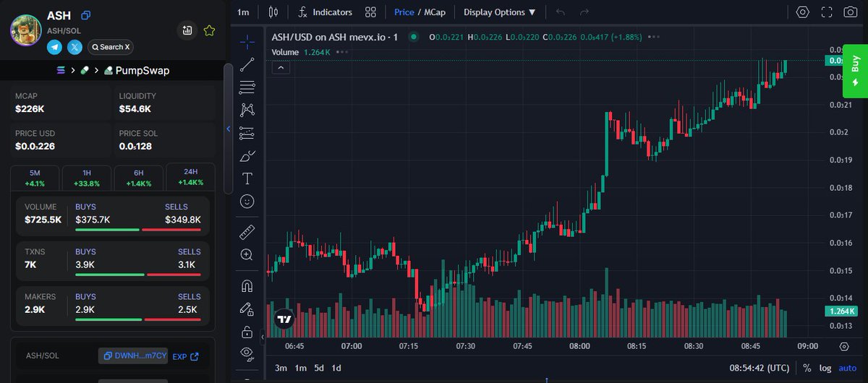Screen dimensions: 868x383
Task: Open the Indicators dialog
Action: point(325,12)
